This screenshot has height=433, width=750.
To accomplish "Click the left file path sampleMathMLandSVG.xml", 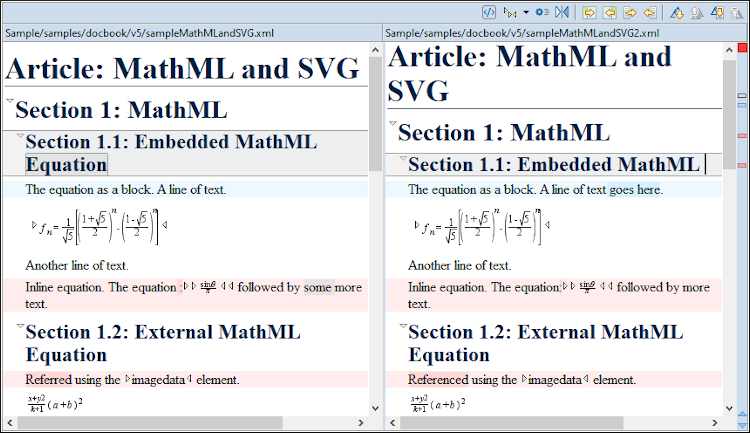I will (x=126, y=33).
